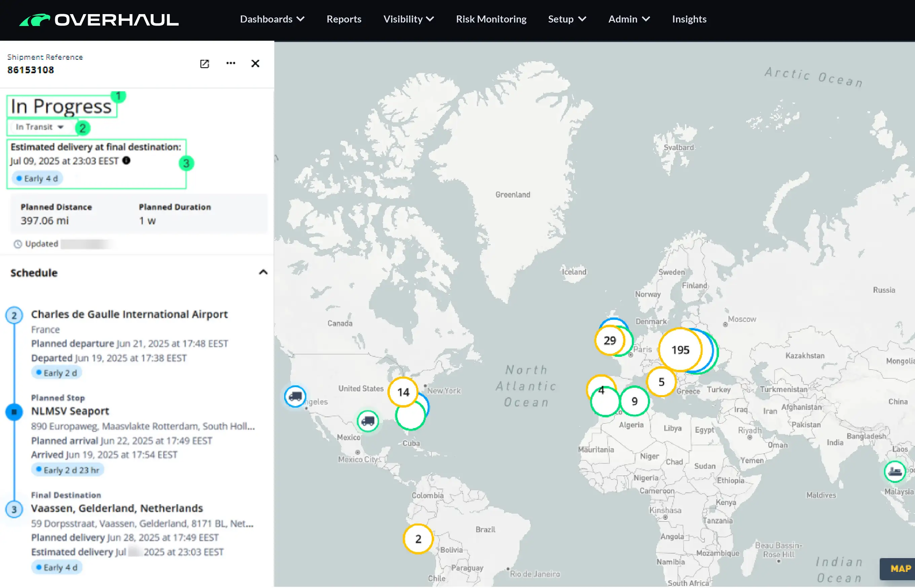
Task: Open the In Transit status dropdown
Action: pyautogui.click(x=40, y=127)
